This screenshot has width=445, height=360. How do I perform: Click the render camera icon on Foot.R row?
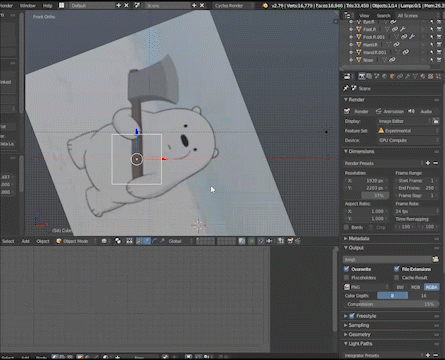[439, 29]
